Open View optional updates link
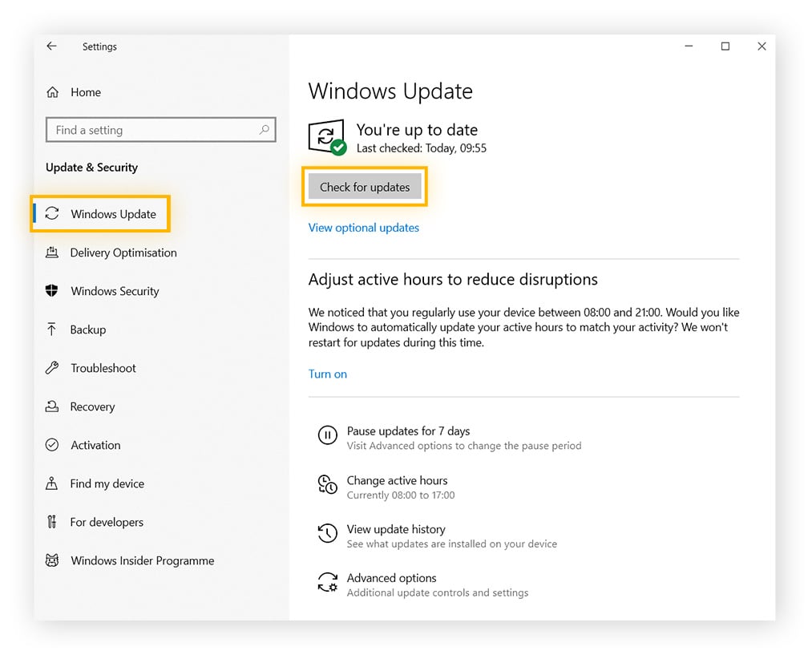Screen dimensions: 812x659 (x=363, y=228)
